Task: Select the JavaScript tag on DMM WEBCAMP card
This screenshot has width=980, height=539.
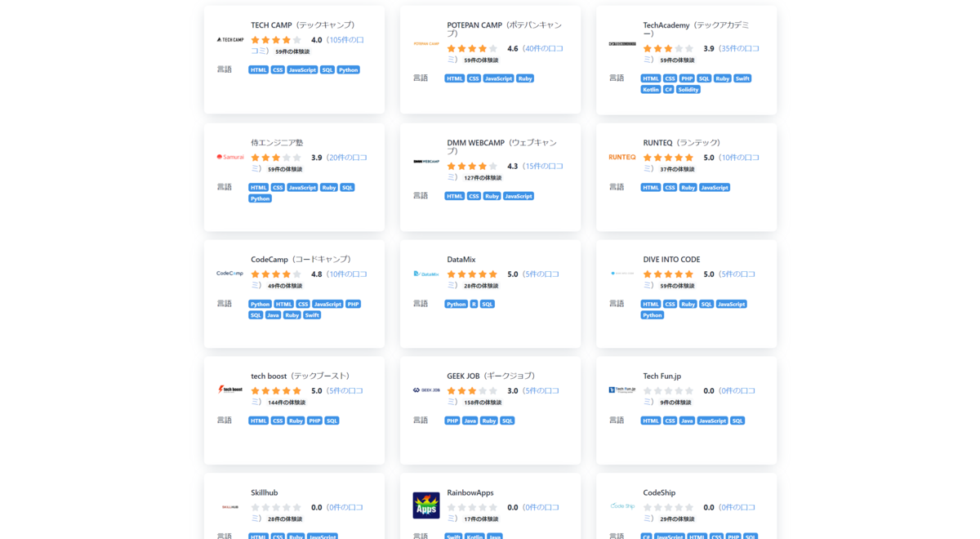Action: [519, 196]
